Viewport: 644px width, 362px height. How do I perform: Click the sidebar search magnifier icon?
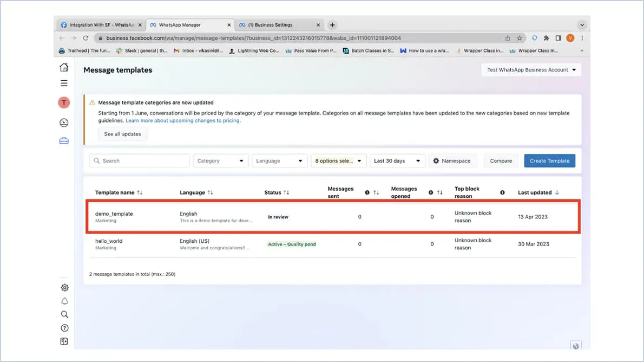click(64, 314)
